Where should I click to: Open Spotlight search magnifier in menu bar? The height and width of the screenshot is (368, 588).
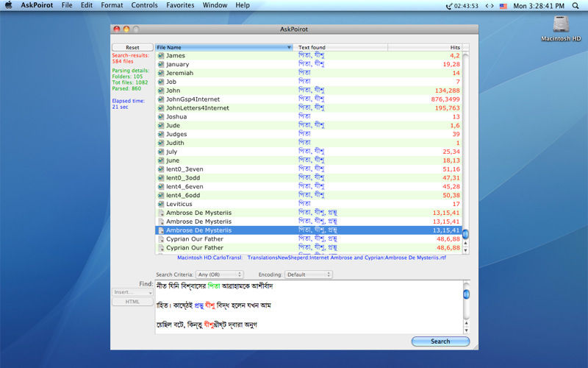[x=576, y=6]
